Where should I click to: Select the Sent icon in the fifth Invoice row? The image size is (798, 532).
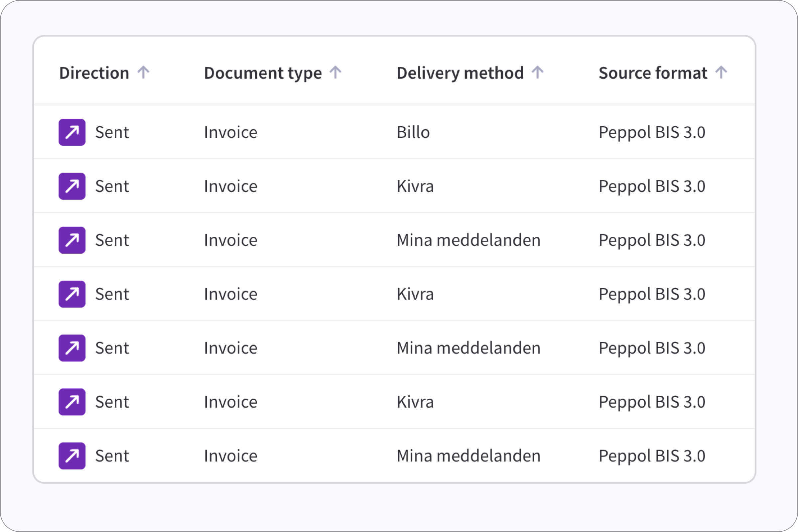click(71, 348)
